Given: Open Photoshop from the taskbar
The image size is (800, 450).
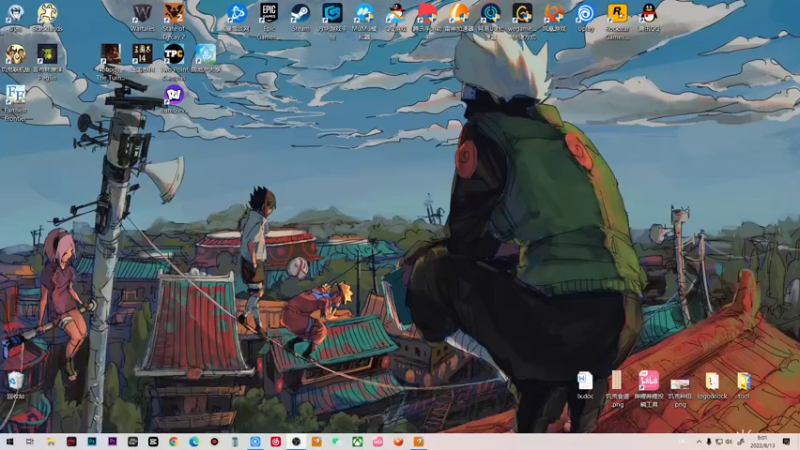Looking at the screenshot, I should click(92, 442).
